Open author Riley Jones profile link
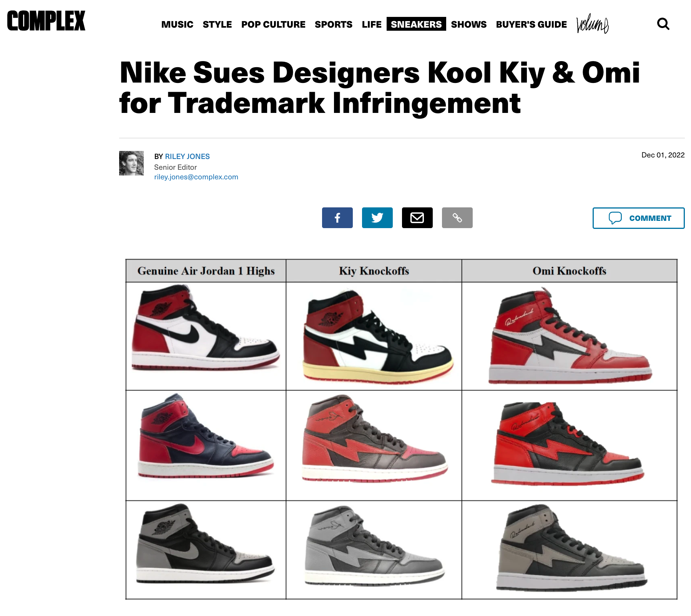The height and width of the screenshot is (616, 691). point(187,156)
